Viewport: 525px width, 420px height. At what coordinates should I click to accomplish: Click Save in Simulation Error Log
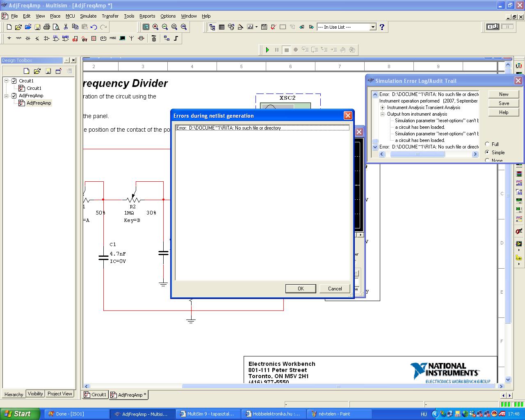tap(504, 103)
